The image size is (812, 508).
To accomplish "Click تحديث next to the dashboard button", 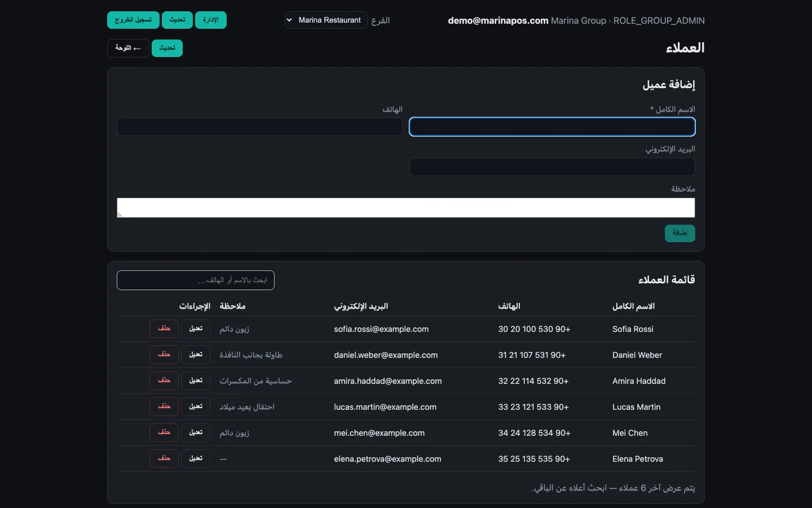I will coord(167,48).
